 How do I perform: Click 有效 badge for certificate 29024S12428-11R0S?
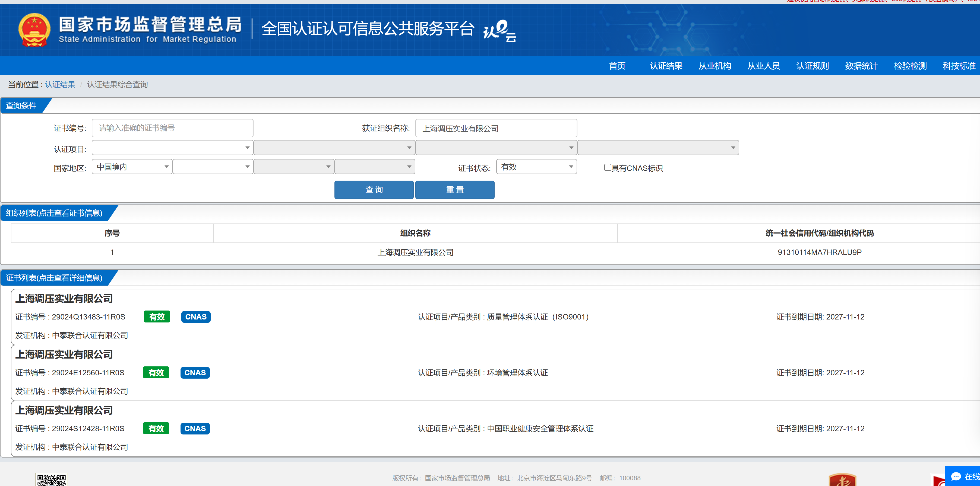point(156,429)
